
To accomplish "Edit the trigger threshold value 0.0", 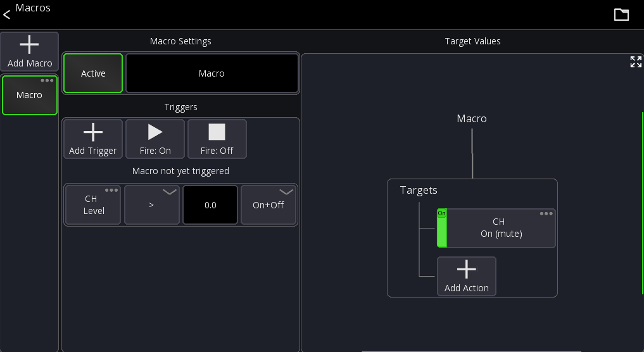I will [210, 205].
